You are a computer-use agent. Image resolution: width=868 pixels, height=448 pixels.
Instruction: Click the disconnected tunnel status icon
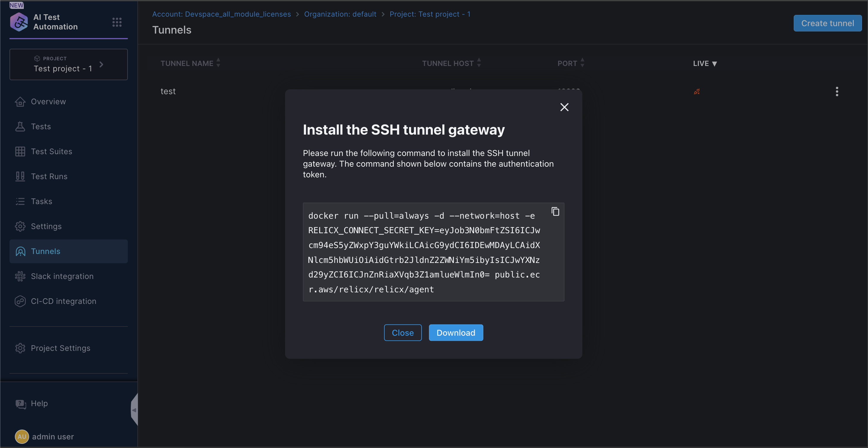click(696, 92)
